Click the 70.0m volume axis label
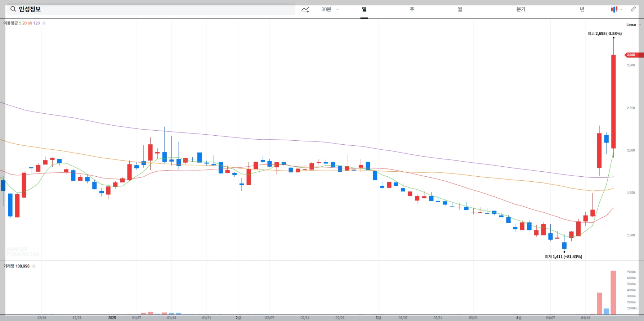The height and width of the screenshot is (321, 644). 631,272
